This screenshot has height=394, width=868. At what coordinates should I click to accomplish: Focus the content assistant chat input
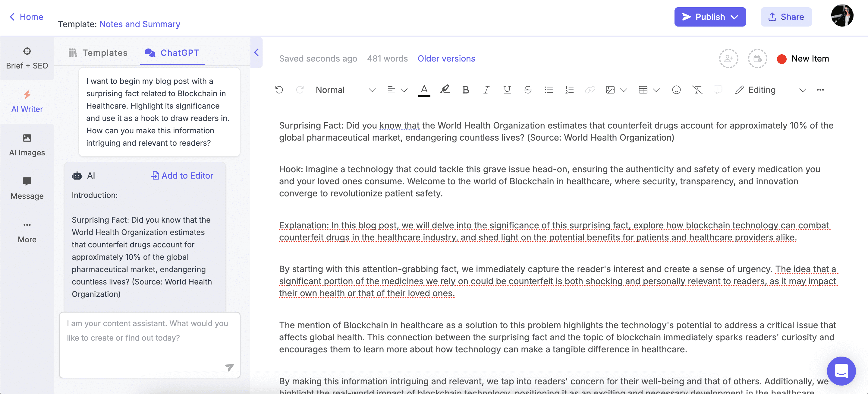pyautogui.click(x=149, y=345)
